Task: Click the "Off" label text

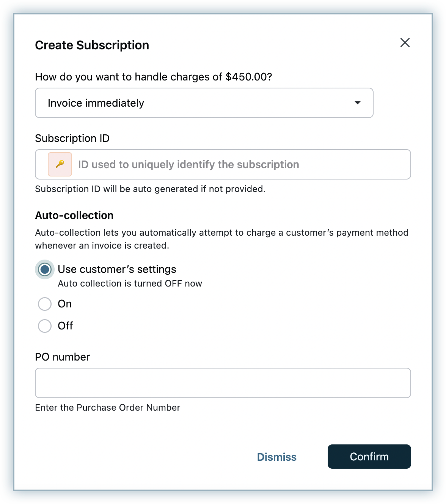Action: [65, 326]
